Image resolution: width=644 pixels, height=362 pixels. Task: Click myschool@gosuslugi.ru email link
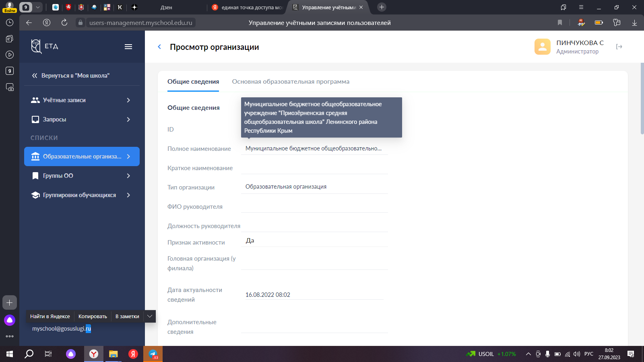[x=62, y=329]
